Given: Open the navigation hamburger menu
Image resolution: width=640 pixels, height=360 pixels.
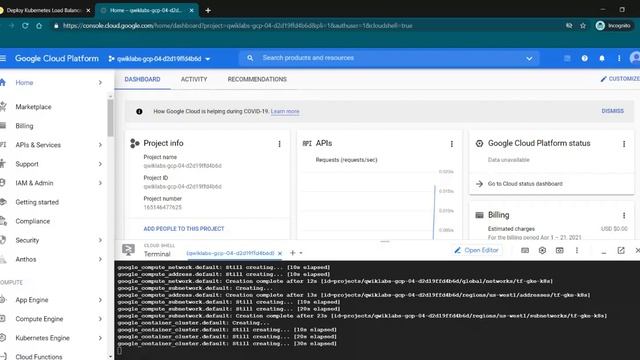Looking at the screenshot, I should 3,58.
